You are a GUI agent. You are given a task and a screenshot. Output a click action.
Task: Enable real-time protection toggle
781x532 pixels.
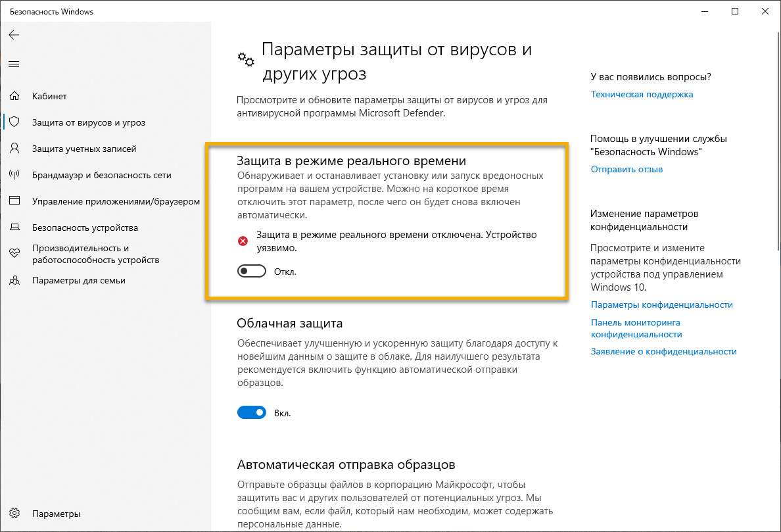[252, 270]
